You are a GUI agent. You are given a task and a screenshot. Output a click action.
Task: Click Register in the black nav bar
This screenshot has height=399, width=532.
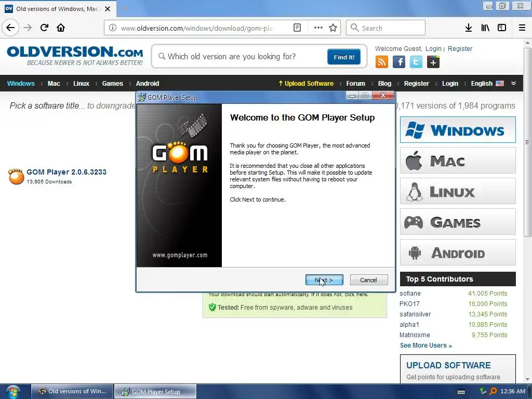point(417,84)
